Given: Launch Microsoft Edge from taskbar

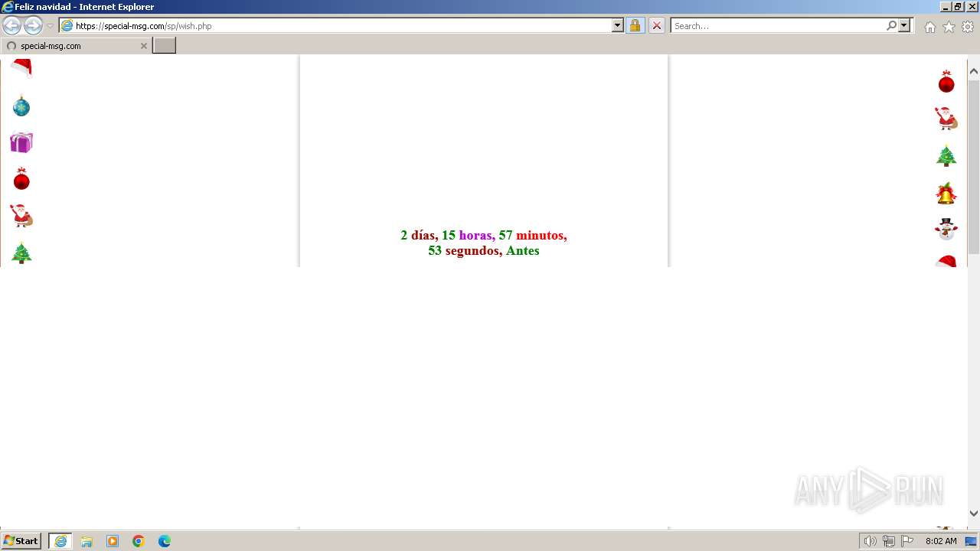Looking at the screenshot, I should (165, 541).
